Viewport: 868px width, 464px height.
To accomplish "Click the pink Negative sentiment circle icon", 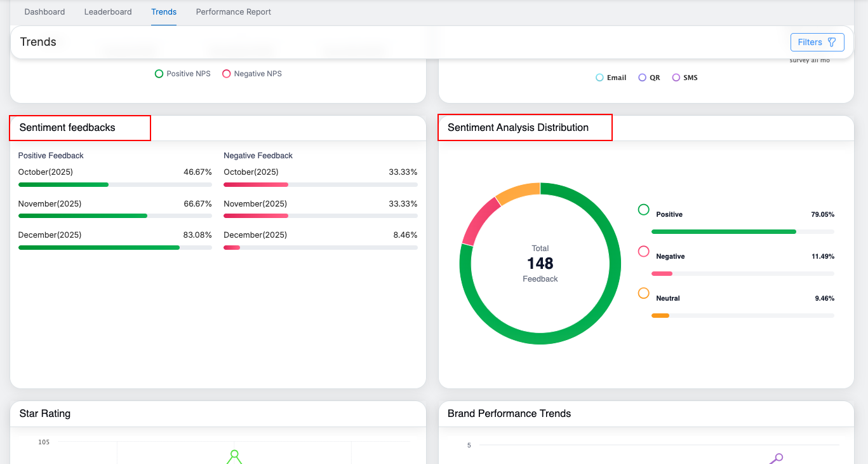I will pyautogui.click(x=643, y=252).
